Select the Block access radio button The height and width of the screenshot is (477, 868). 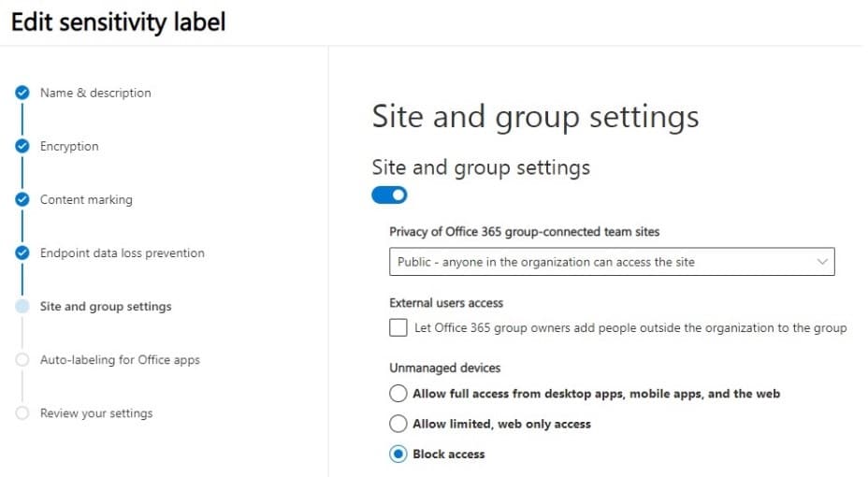(398, 454)
